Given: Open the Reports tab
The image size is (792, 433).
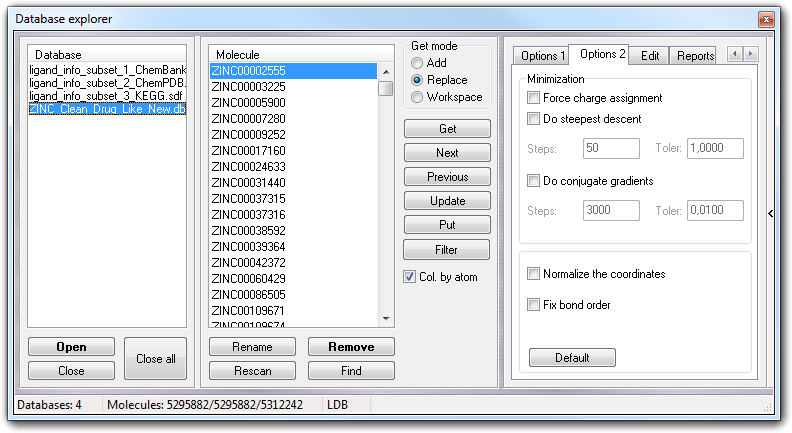Looking at the screenshot, I should tap(695, 56).
